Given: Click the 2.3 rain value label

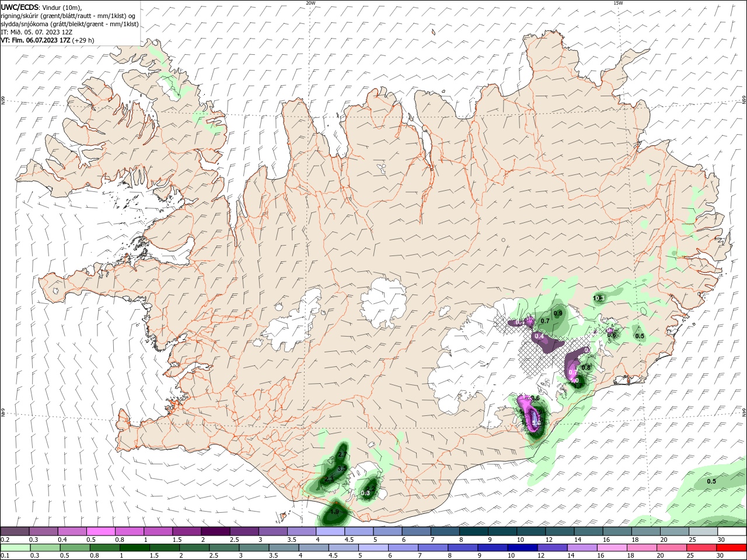Looking at the screenshot, I should point(329,478).
